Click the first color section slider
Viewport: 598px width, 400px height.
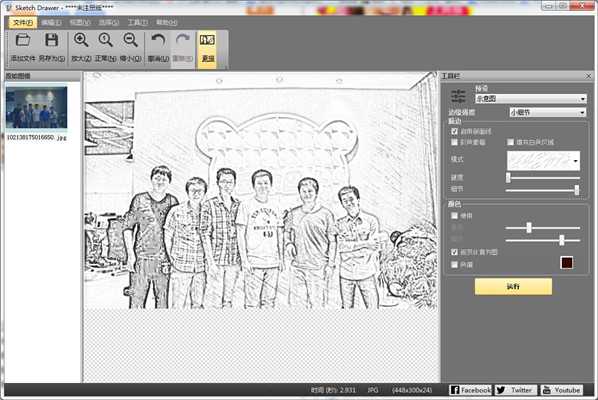point(543,228)
